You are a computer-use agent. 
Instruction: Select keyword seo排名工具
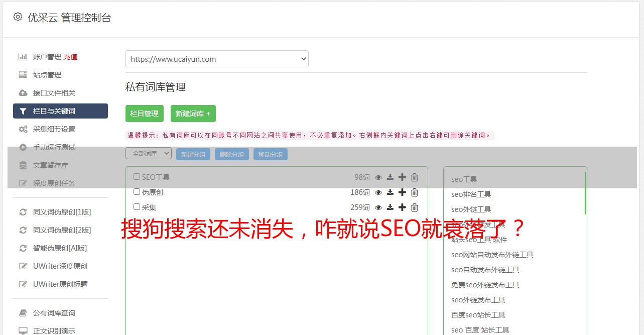[471, 194]
